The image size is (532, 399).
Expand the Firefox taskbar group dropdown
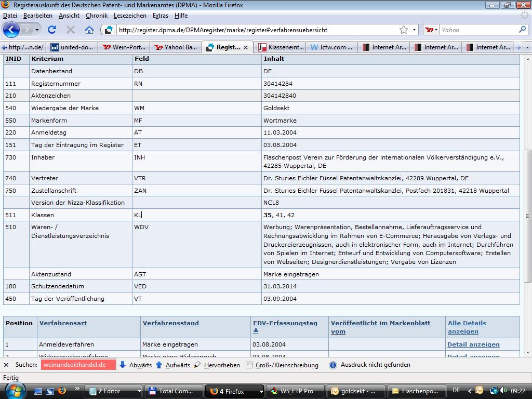click(261, 391)
